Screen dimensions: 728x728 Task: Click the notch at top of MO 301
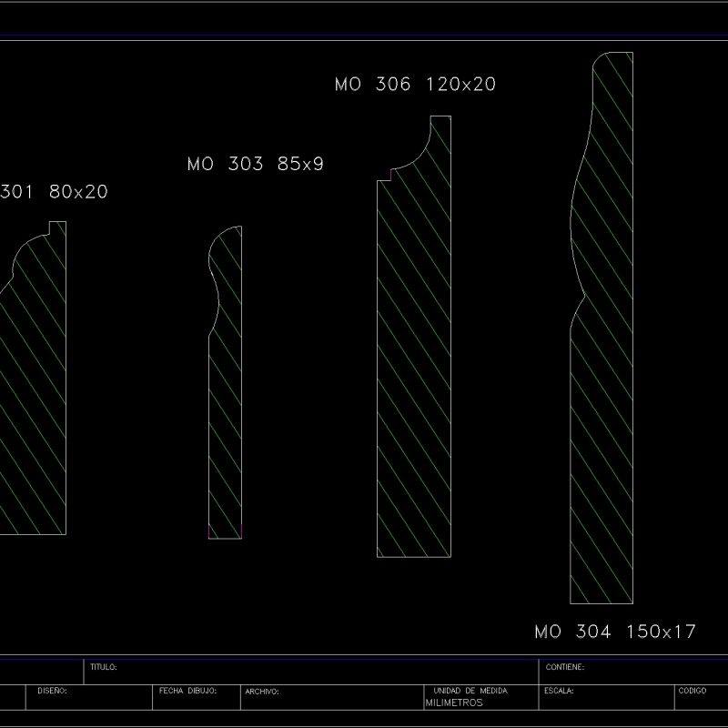pos(47,227)
